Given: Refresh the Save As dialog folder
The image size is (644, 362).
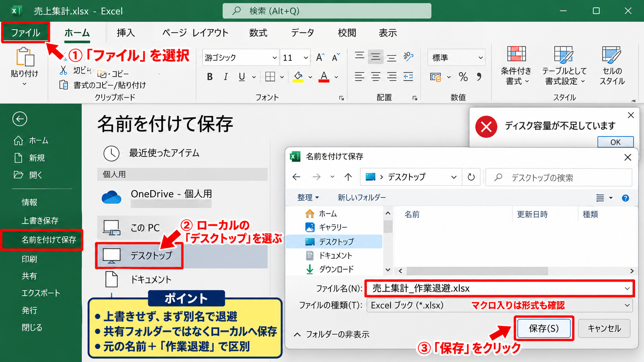Looking at the screenshot, I should coord(471,177).
